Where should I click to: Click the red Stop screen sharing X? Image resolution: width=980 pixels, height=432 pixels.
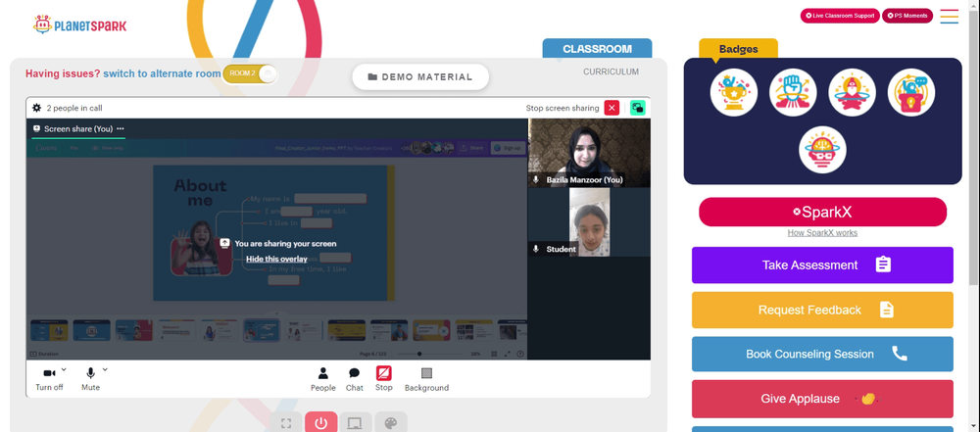coord(612,108)
